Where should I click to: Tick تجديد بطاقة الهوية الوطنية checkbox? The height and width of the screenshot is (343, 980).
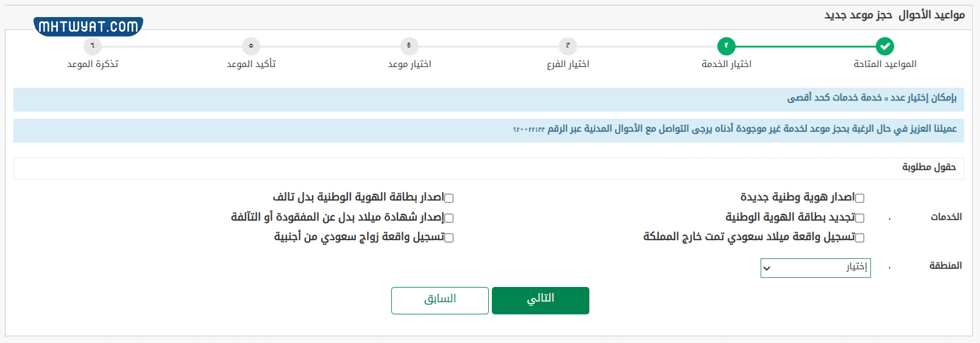pyautogui.click(x=859, y=218)
